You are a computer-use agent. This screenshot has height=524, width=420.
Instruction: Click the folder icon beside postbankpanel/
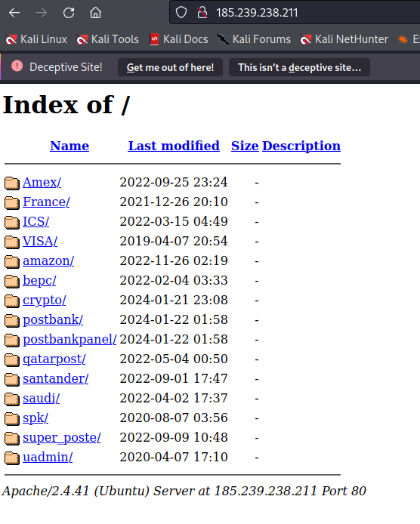pos(12,340)
